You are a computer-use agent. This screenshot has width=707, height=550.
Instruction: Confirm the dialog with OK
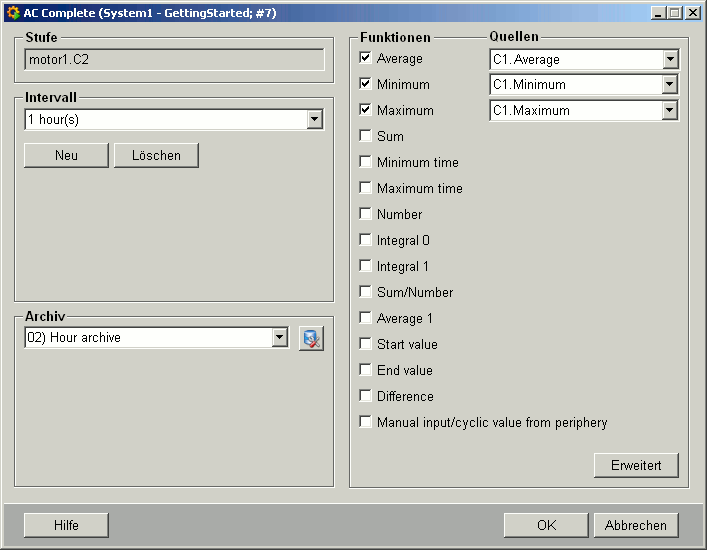545,526
